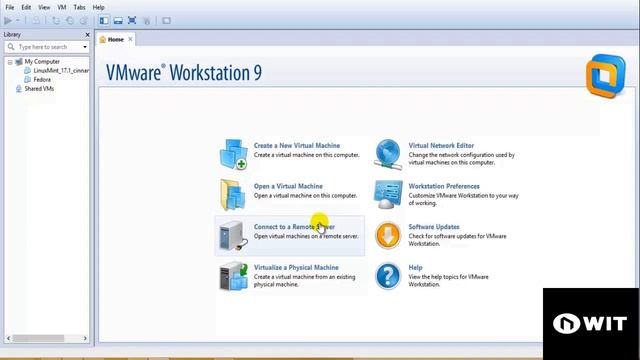The image size is (640, 360).
Task: Open the power options dropdown arrow beside play
Action: [18, 20]
